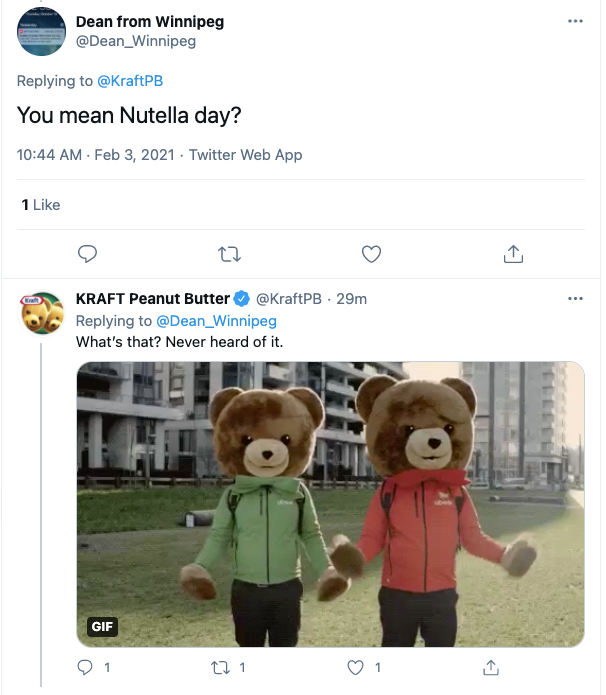The width and height of the screenshot is (606, 695).
Task: Reply to Dean's Nutella day tweet
Action: click(88, 254)
